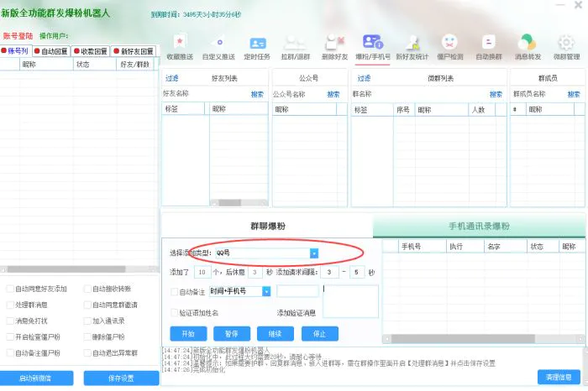
Task: Click the custom remark field beside 时间+手机号
Action: click(x=297, y=291)
